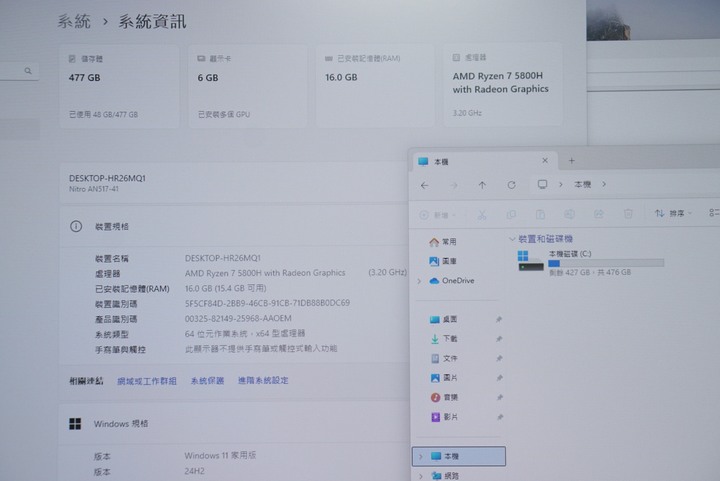Go back in File Explorer
The image size is (720, 481).
point(425,185)
